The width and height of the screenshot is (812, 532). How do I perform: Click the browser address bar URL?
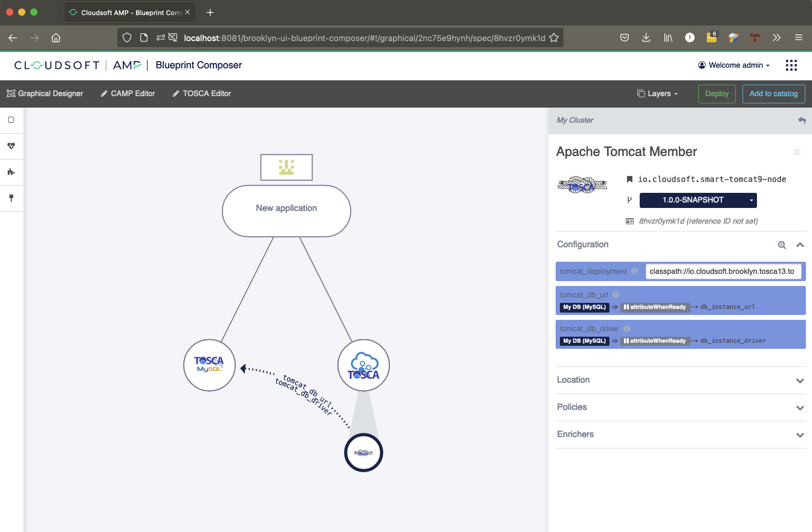(x=365, y=37)
